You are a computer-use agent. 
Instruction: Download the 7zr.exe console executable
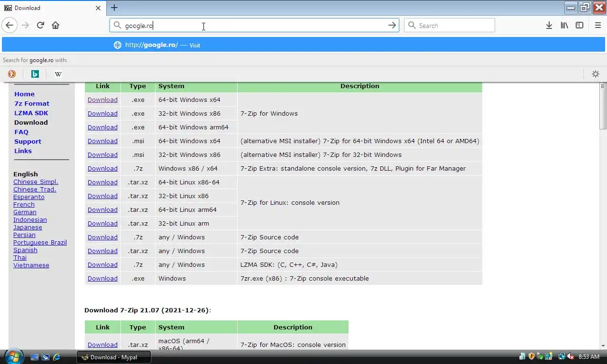(x=102, y=278)
